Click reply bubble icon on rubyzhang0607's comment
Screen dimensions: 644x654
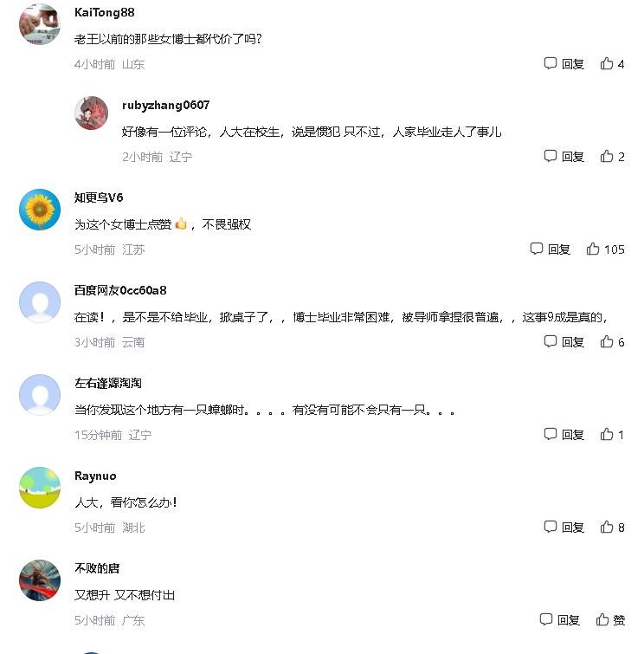pyautogui.click(x=551, y=156)
